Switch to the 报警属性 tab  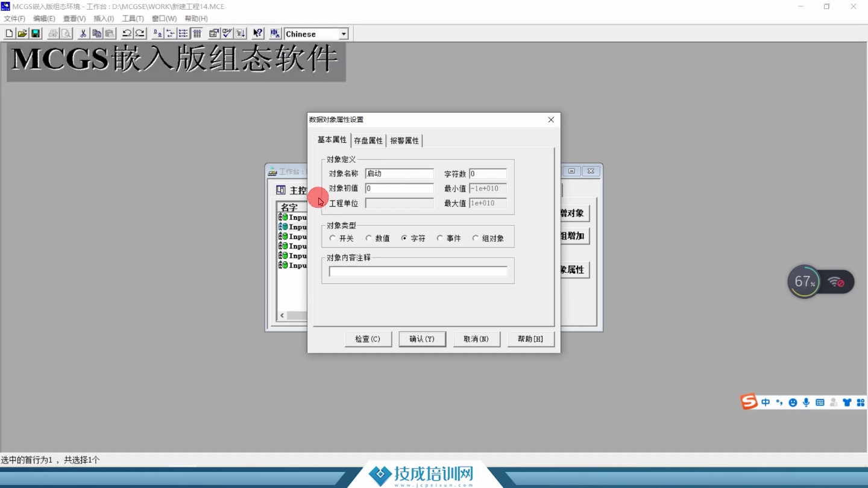coord(404,140)
